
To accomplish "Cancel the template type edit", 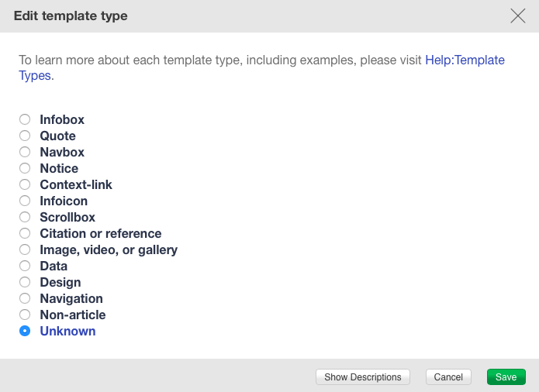I will [x=448, y=377].
